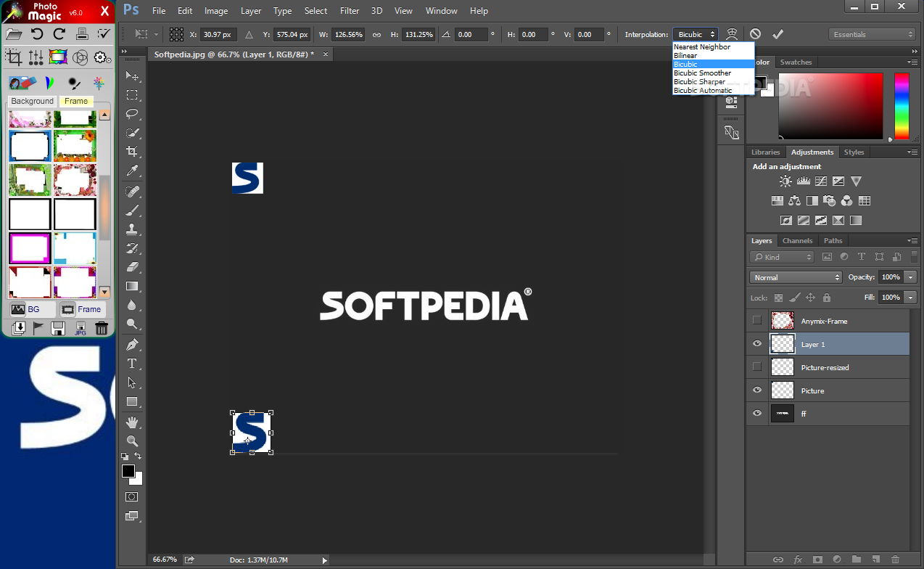Open the Opacity slider arrow

point(909,277)
